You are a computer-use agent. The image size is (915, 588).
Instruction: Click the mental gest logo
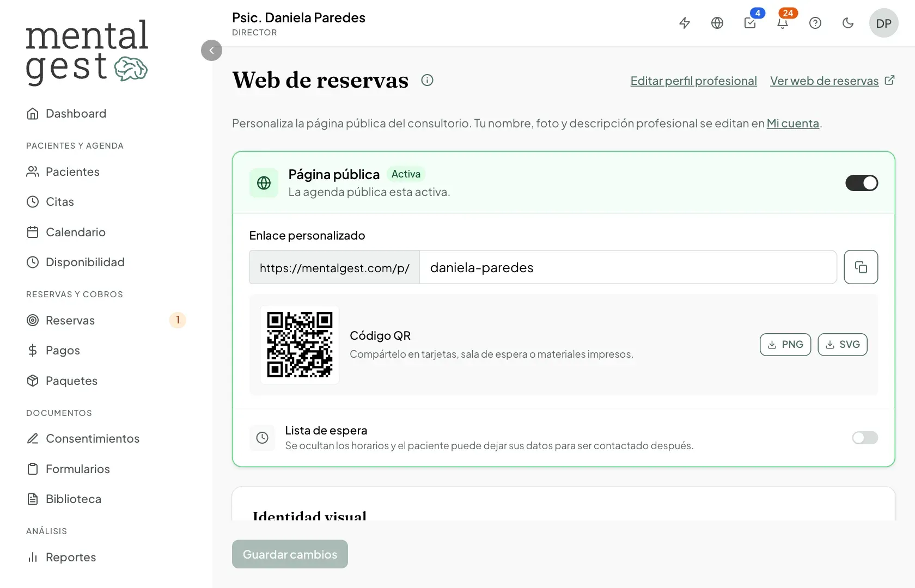click(x=87, y=52)
